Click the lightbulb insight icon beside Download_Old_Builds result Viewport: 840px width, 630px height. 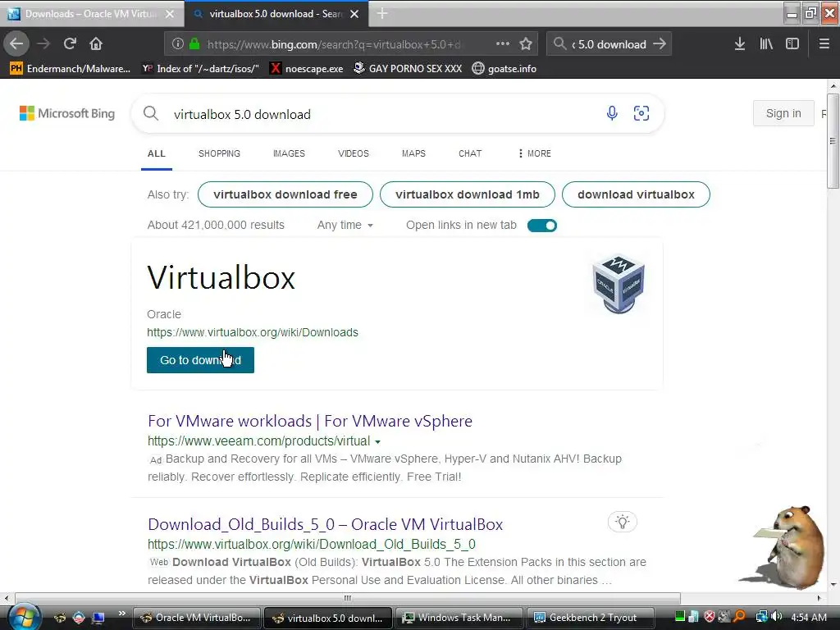point(623,522)
